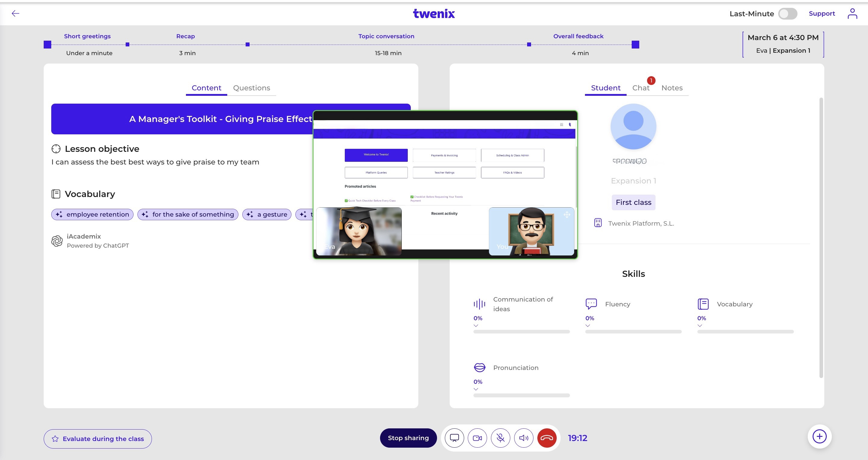Click your own video thumbnail labeled You
The height and width of the screenshot is (460, 868).
[531, 231]
